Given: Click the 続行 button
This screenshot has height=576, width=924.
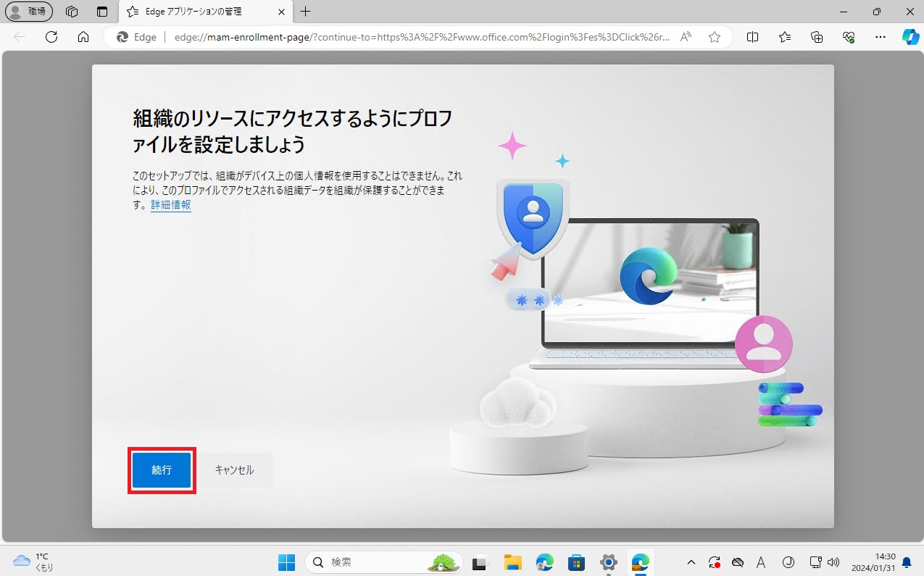Looking at the screenshot, I should (162, 470).
